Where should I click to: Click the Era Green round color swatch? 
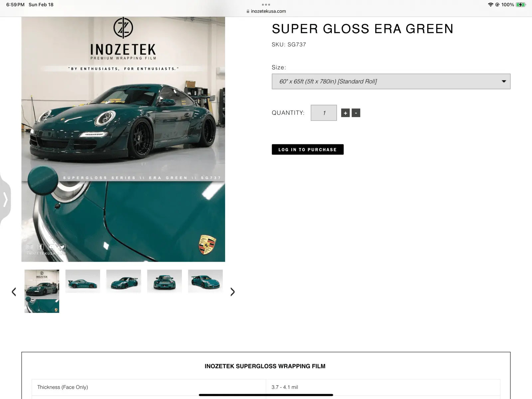click(x=43, y=181)
